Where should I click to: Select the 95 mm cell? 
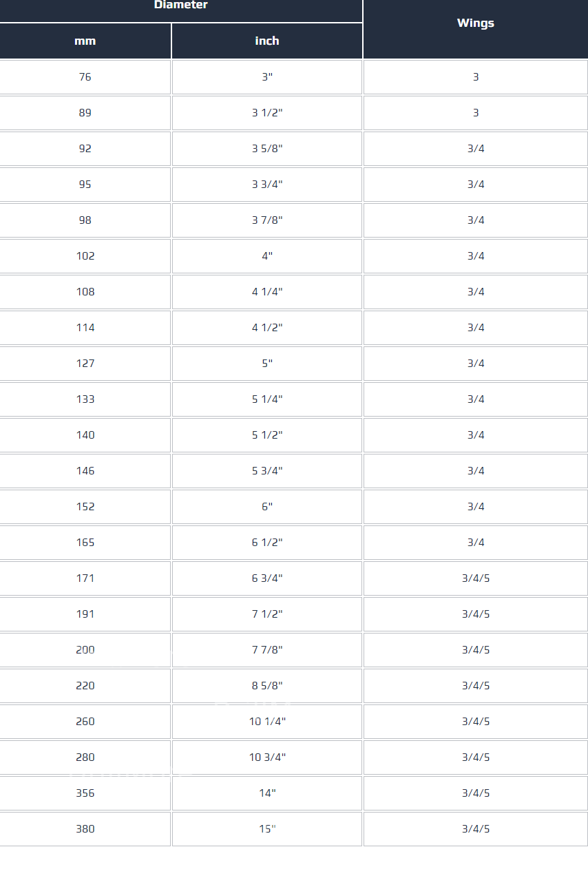(85, 185)
